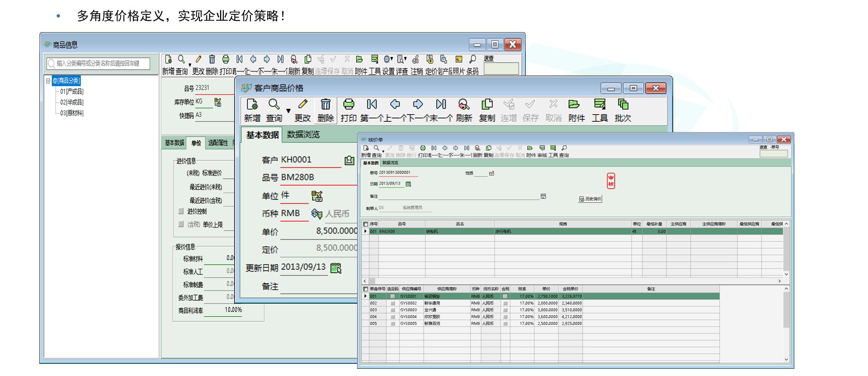The width and height of the screenshot is (868, 376).
Task: Click 新增 icon in 客户商品价格 toolbar
Action: coord(252,105)
